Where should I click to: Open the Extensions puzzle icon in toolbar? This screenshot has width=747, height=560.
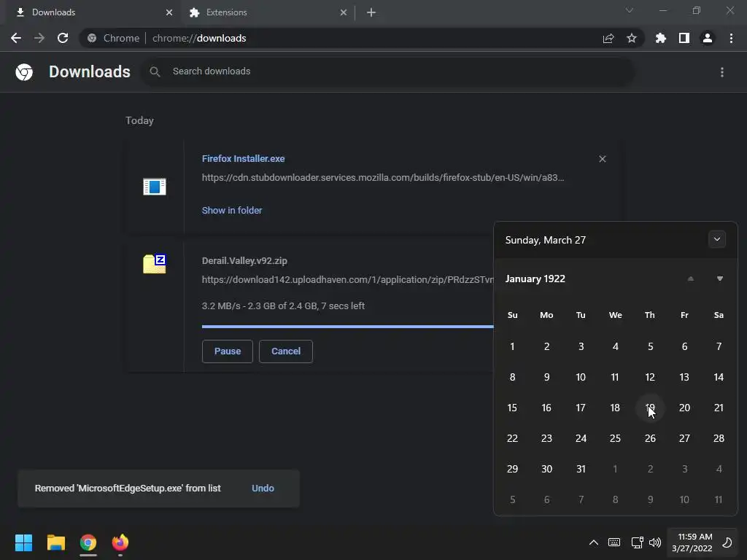click(x=661, y=38)
